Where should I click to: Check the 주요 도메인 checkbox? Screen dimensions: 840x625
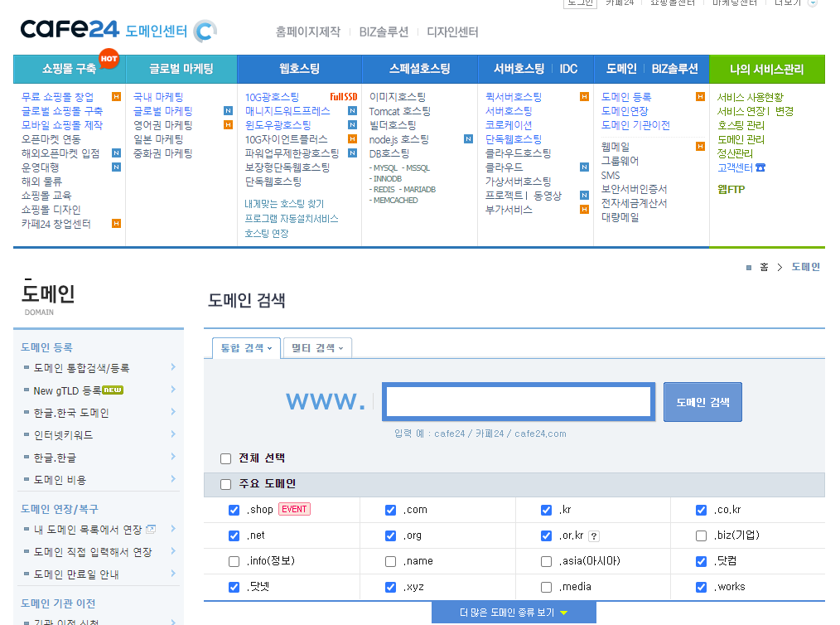coord(225,485)
